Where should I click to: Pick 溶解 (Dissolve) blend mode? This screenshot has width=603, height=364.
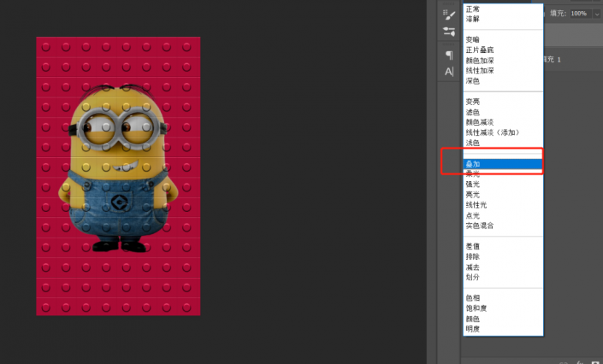tap(473, 19)
